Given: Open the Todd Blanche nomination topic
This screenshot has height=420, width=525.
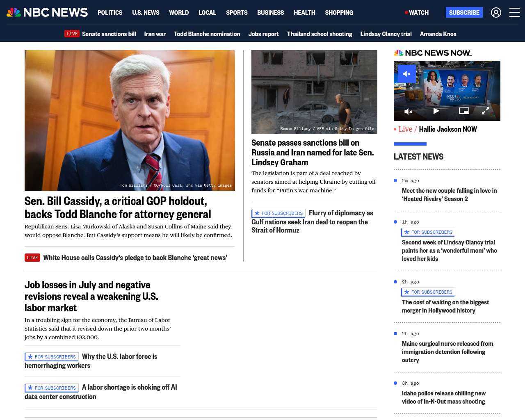Looking at the screenshot, I should click(x=207, y=34).
